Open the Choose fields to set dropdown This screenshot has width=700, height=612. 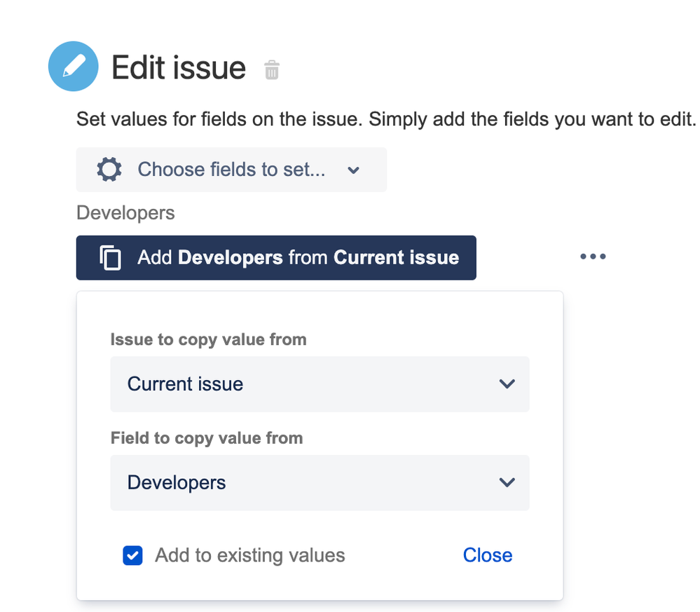click(231, 170)
